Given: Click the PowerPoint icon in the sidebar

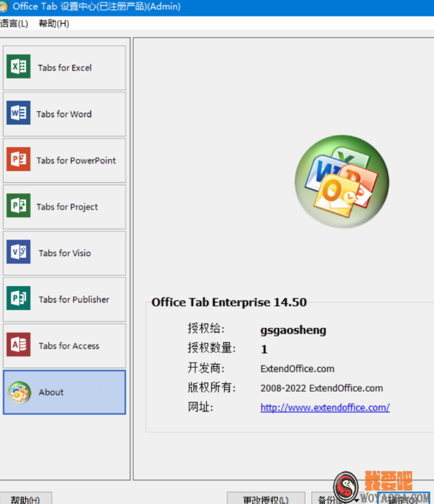Looking at the screenshot, I should [19, 159].
